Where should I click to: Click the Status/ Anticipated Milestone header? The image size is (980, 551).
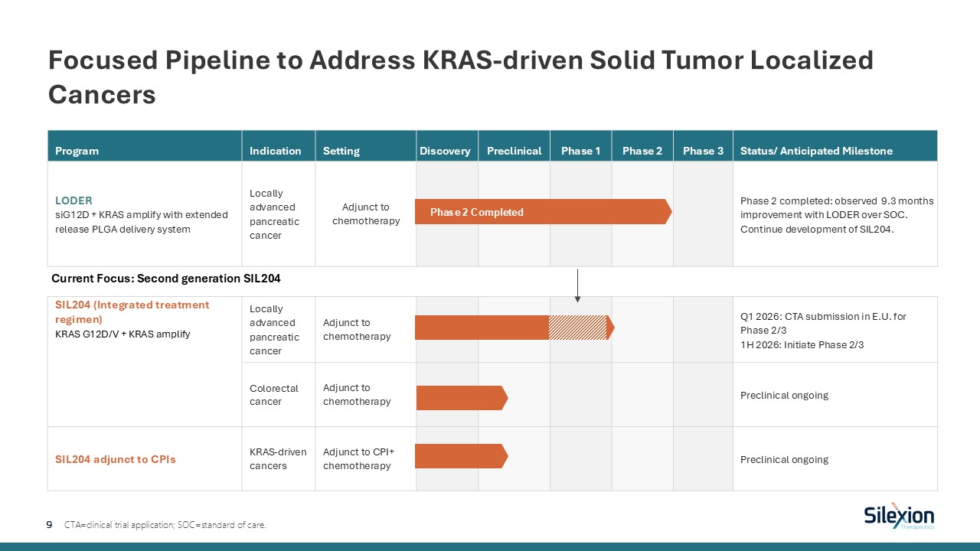tap(816, 151)
